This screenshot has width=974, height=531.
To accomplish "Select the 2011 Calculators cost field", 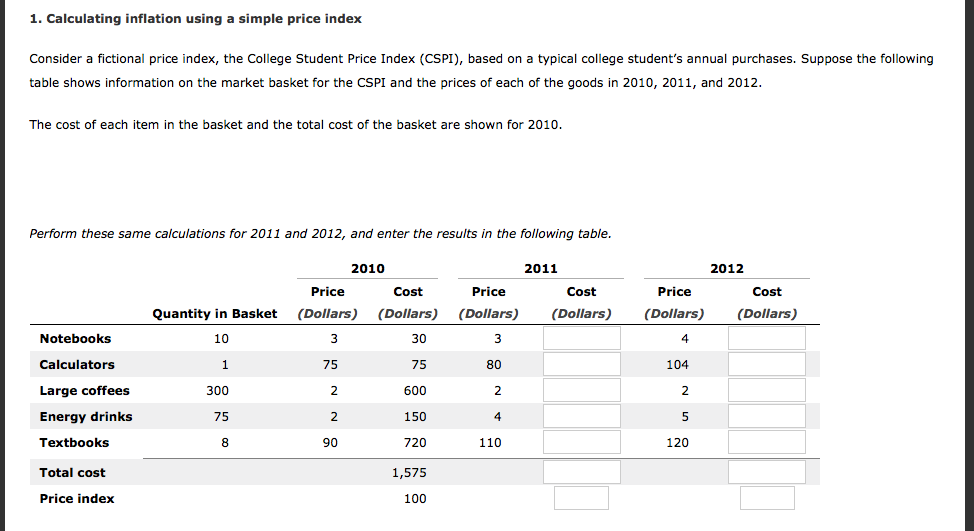I will 581,365.
